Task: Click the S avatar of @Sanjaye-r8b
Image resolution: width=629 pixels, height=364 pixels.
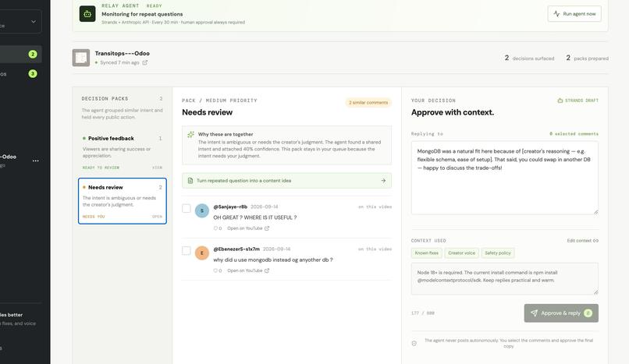Action: click(202, 210)
